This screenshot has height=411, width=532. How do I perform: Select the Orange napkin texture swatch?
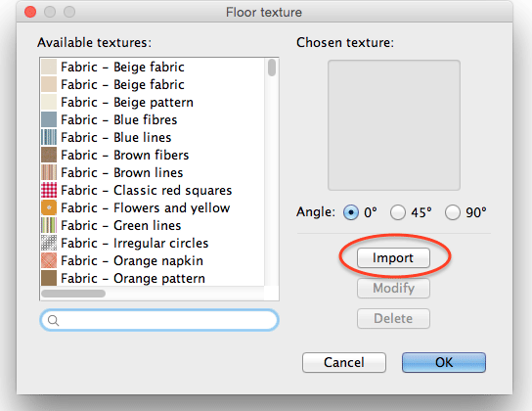[x=49, y=260]
